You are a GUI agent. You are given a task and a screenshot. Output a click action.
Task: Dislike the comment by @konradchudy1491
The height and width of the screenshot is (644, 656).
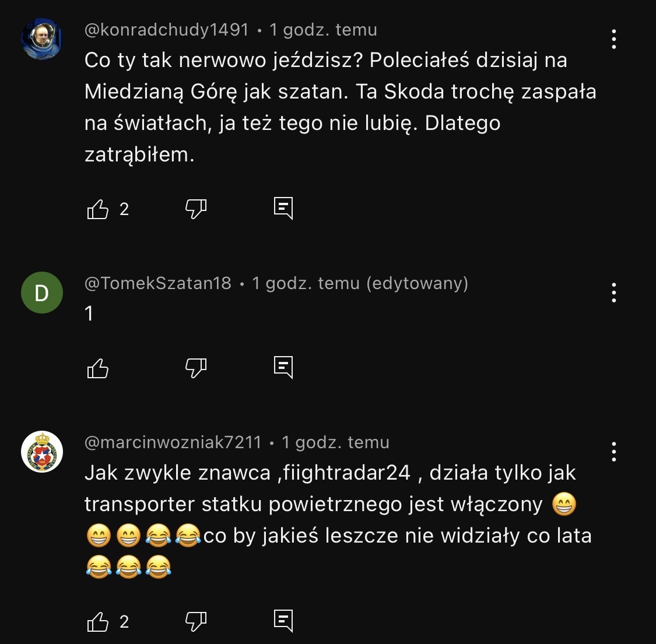(x=196, y=209)
